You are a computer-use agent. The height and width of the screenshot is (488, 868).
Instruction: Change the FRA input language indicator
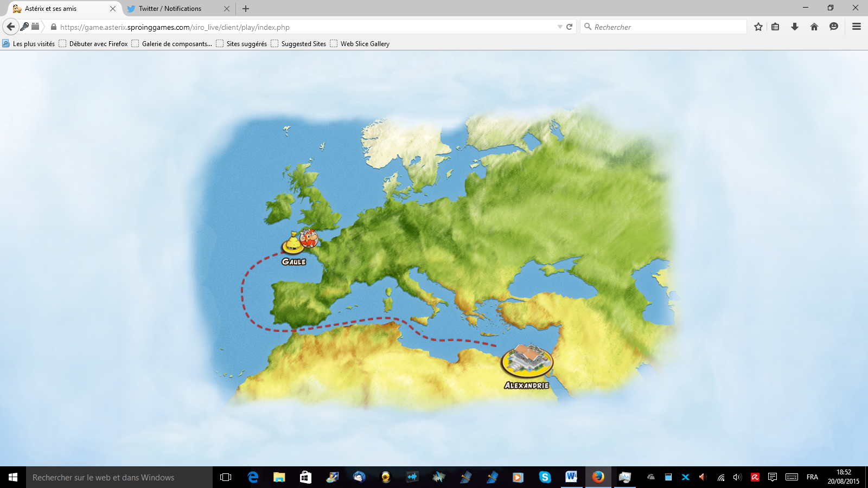pos(812,477)
